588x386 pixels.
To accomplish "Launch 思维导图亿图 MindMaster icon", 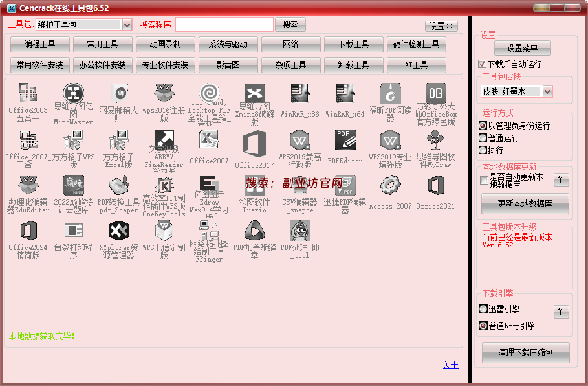I will 74,93.
